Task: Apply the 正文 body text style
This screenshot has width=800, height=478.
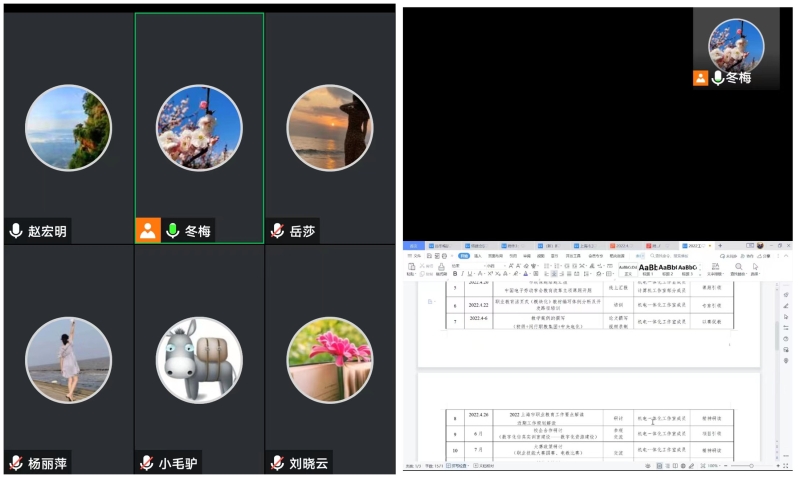Action: pyautogui.click(x=627, y=268)
